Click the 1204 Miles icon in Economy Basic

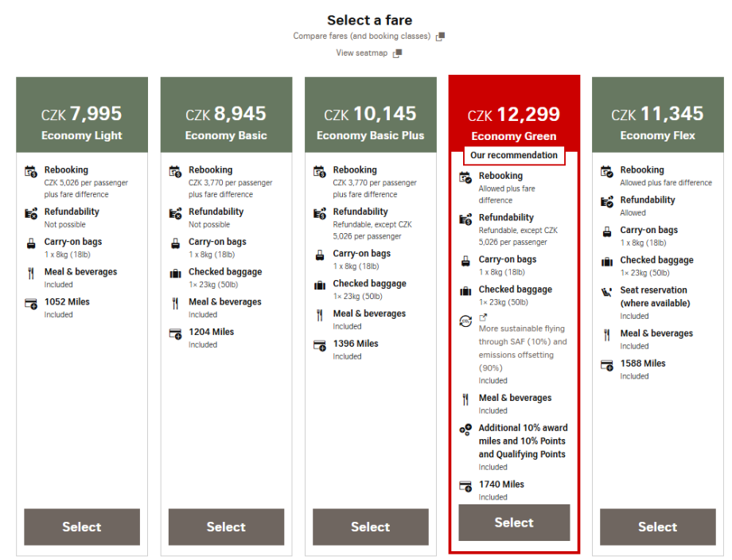[174, 333]
